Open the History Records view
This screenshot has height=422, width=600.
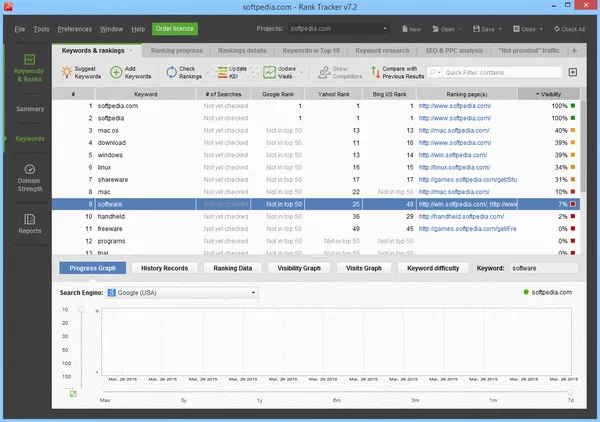(164, 268)
